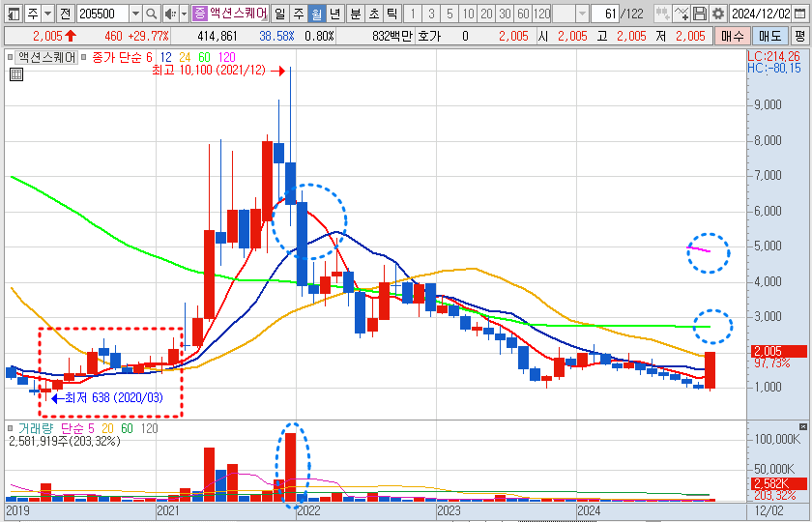The image size is (812, 522).
Task: Select interval button 20
Action: (486, 14)
